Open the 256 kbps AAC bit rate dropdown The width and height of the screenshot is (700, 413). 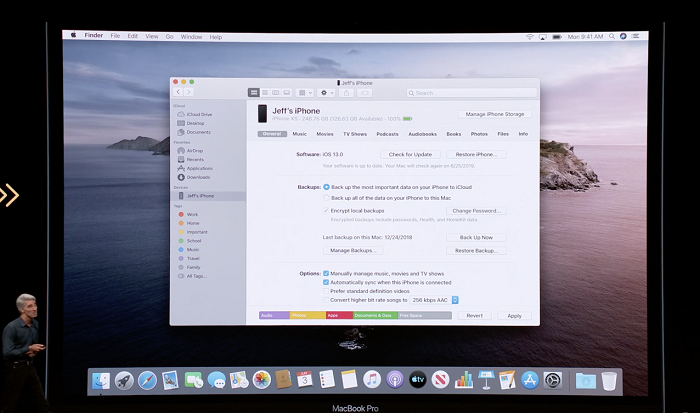click(434, 300)
